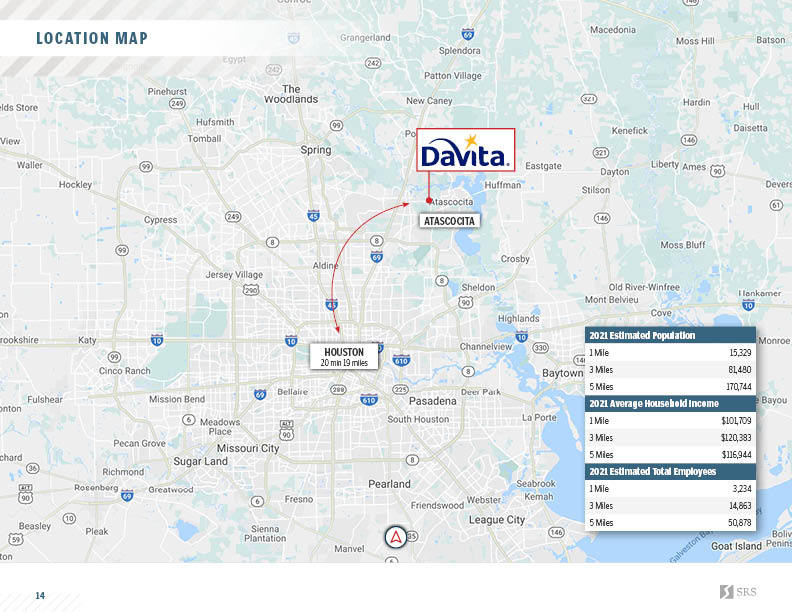Click the Channelview label
Viewport: 792px width, 612px height.
pyautogui.click(x=486, y=347)
